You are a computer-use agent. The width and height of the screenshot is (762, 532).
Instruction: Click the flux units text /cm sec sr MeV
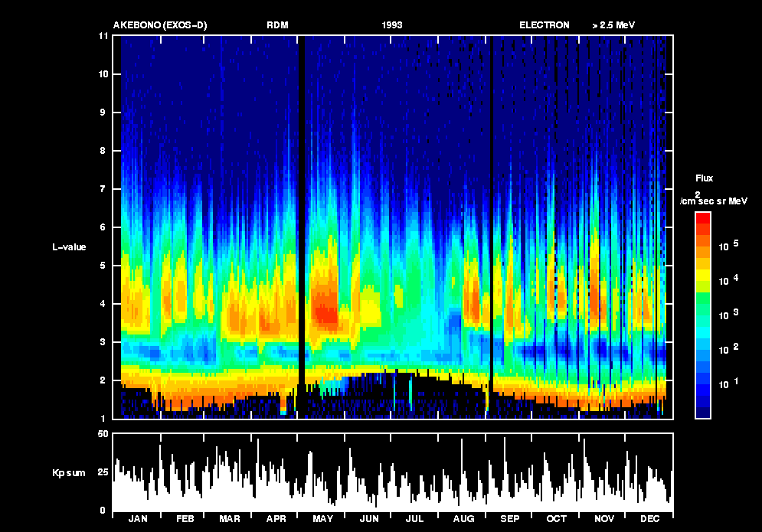tap(715, 201)
